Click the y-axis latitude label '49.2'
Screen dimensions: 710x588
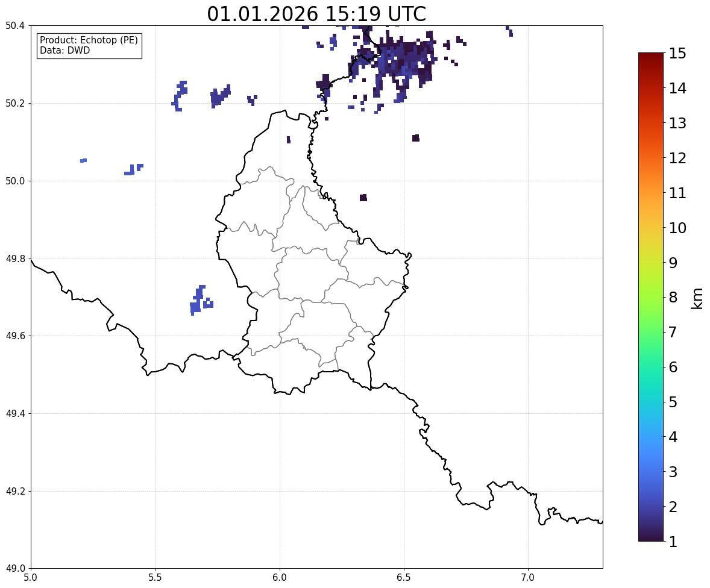(x=15, y=491)
